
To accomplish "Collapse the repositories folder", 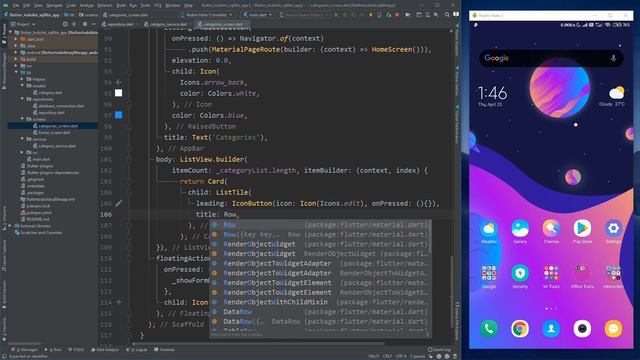I will (22, 99).
